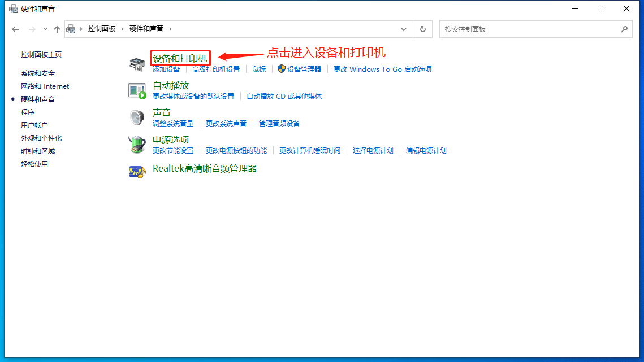Click the search magnifier icon
The height and width of the screenshot is (362, 644).
coord(624,29)
